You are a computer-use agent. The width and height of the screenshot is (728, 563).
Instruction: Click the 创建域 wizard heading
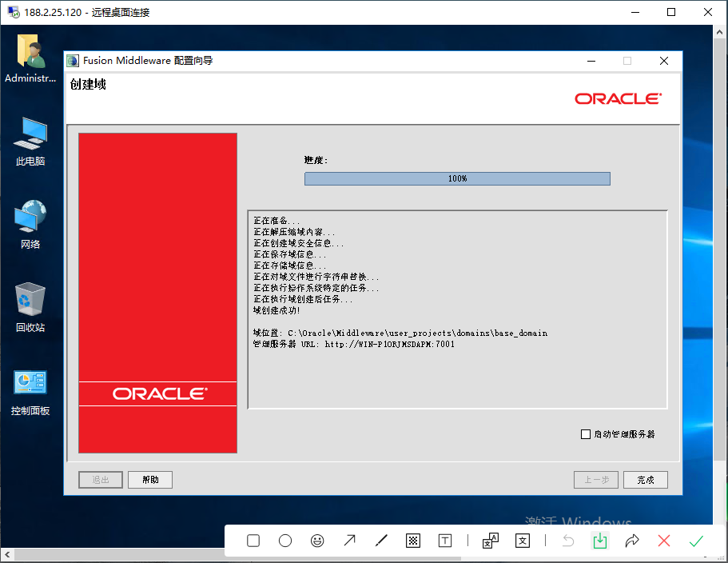click(x=88, y=84)
